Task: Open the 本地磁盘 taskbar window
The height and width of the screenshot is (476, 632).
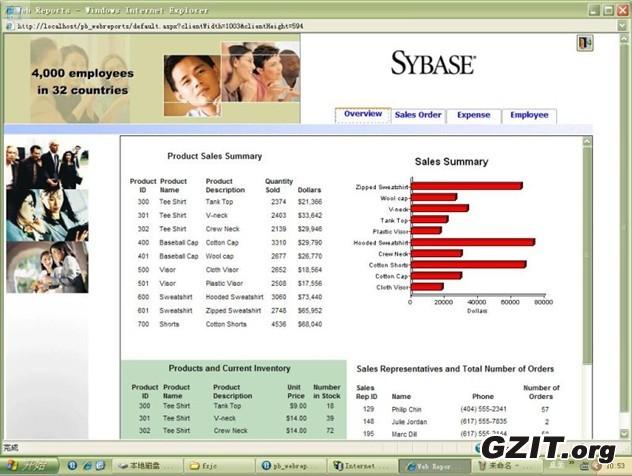Action: [x=147, y=466]
